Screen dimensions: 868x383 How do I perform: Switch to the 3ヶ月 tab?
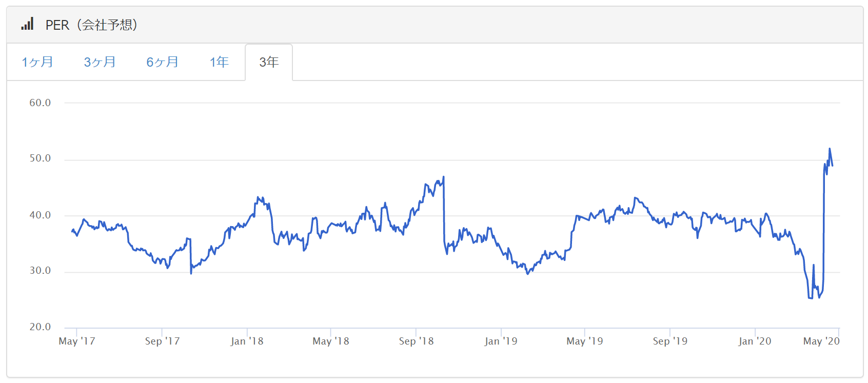(100, 62)
